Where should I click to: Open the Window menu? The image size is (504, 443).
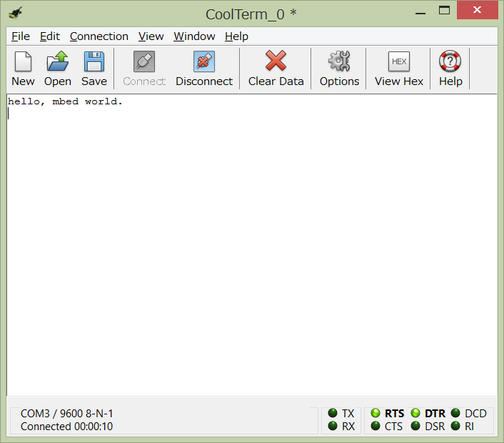coord(194,36)
